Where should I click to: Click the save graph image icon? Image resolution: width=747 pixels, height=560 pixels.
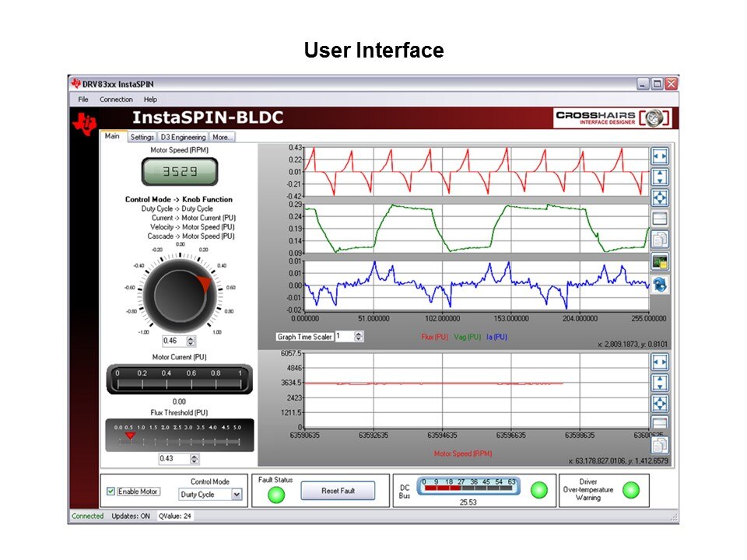pos(659,262)
